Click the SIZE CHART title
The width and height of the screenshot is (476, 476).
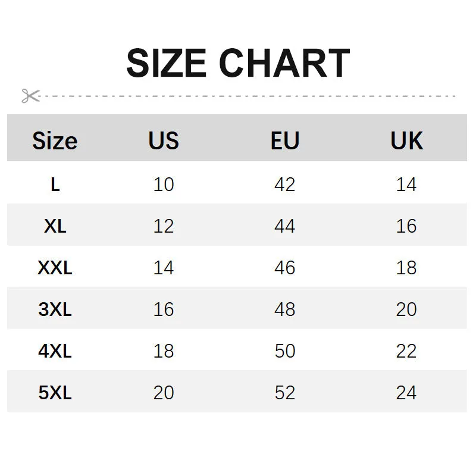pyautogui.click(x=239, y=63)
